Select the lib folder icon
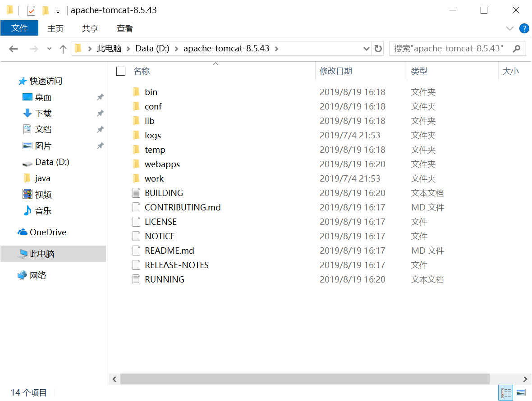This screenshot has width=532, height=401. (x=136, y=121)
